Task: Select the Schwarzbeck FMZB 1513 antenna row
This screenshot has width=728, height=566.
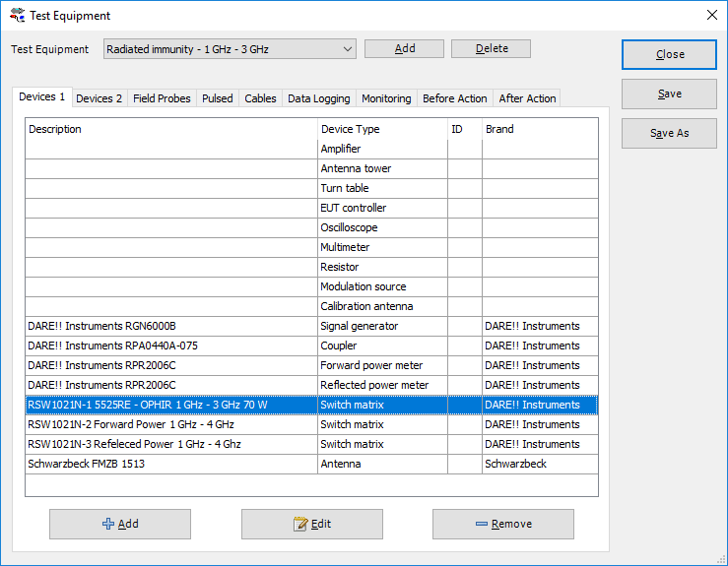Action: click(x=171, y=464)
